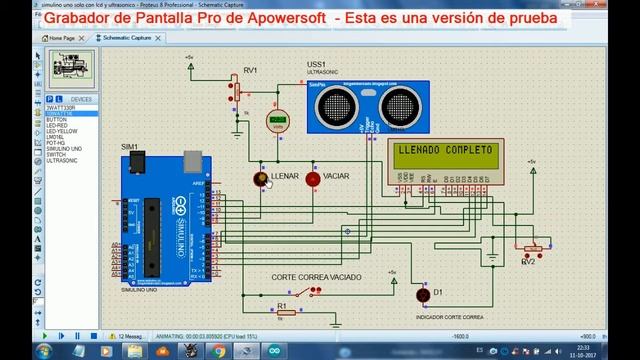Select the 2D Graphics Markers tool

tap(38, 258)
